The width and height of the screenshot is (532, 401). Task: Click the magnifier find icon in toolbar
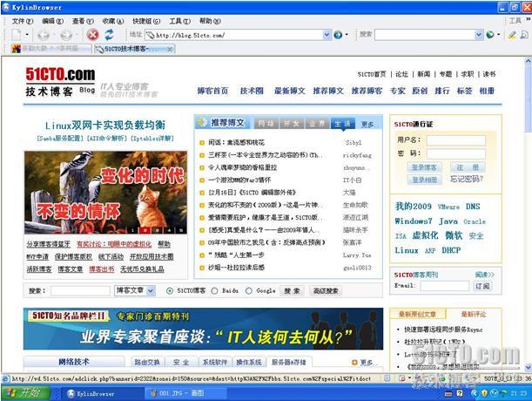524,35
